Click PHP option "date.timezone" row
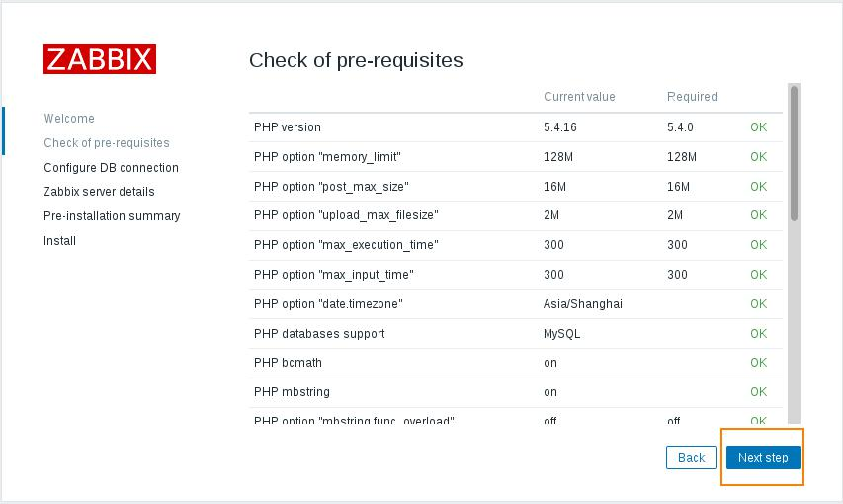The height and width of the screenshot is (504, 843). pos(328,304)
